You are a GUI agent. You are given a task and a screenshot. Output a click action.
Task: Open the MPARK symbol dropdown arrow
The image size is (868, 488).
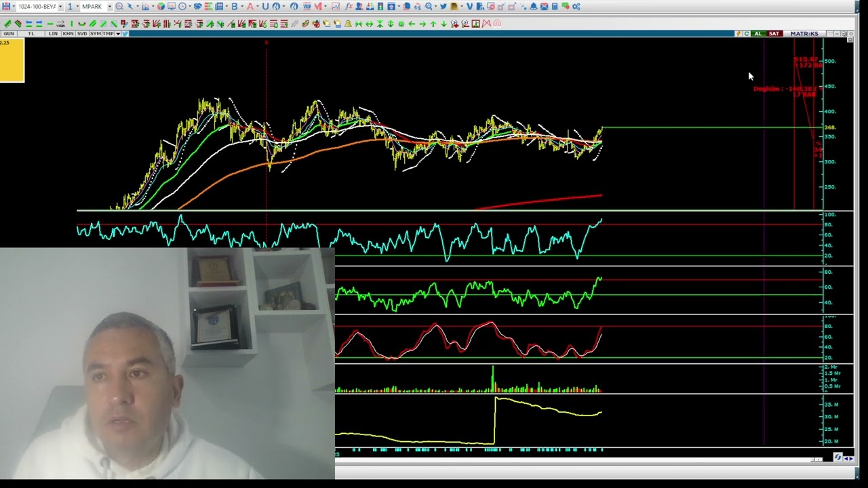(x=110, y=7)
